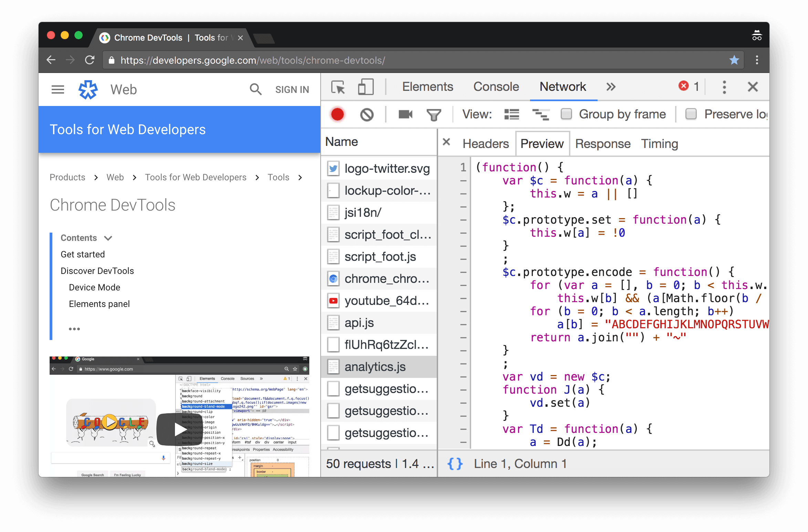The image size is (808, 532).
Task: Click the clear network log icon
Action: [367, 114]
